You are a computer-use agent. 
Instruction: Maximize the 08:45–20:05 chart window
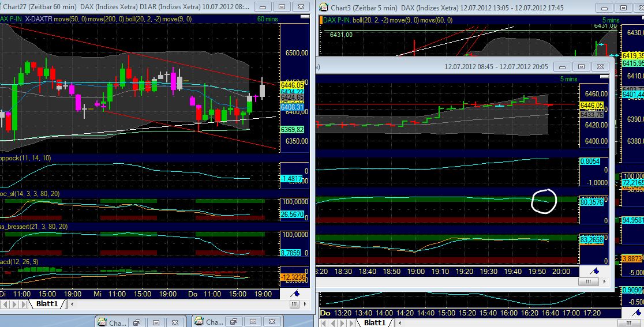[581, 66]
